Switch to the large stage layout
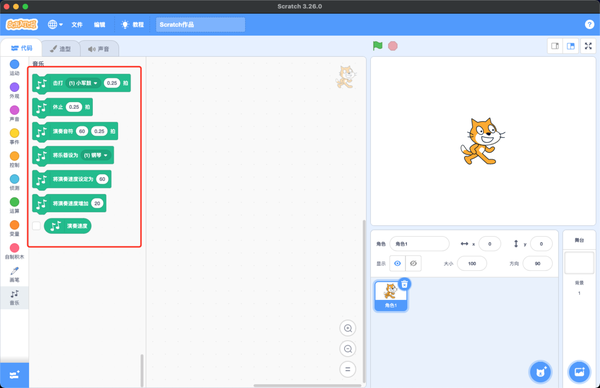 [x=571, y=46]
